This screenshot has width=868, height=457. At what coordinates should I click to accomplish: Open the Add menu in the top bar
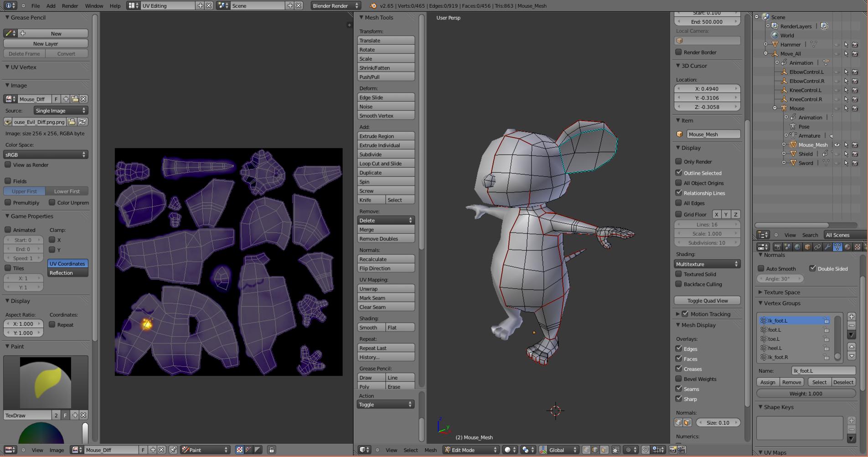coord(51,6)
